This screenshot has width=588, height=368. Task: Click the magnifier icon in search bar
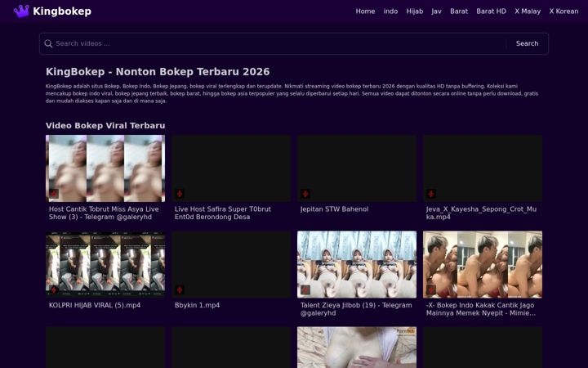[48, 43]
